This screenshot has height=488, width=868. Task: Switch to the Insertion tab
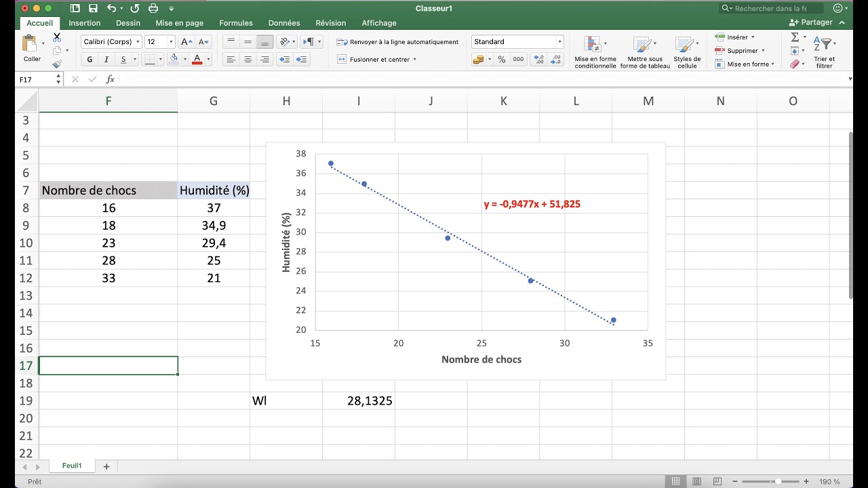coord(85,23)
